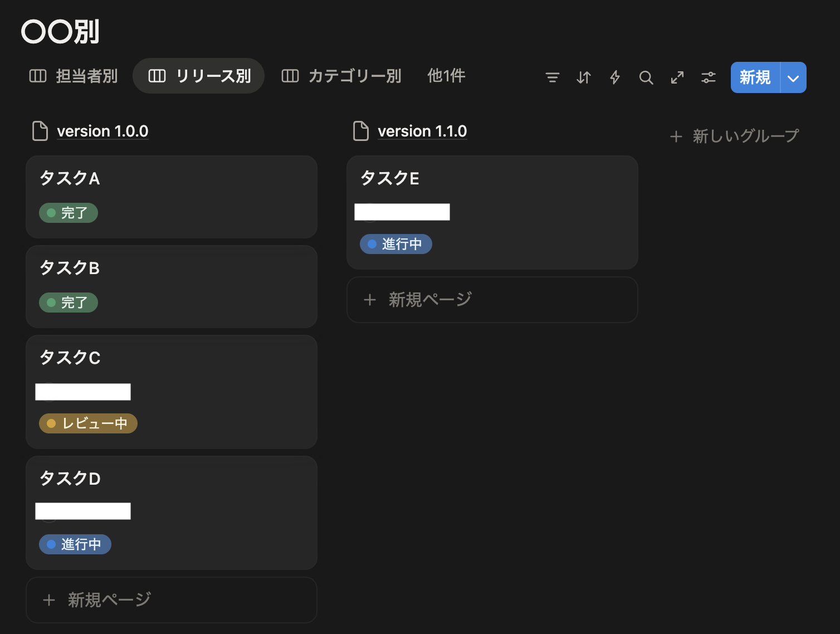Click page icon beside version 1.0.0
The width and height of the screenshot is (840, 634).
tap(40, 131)
